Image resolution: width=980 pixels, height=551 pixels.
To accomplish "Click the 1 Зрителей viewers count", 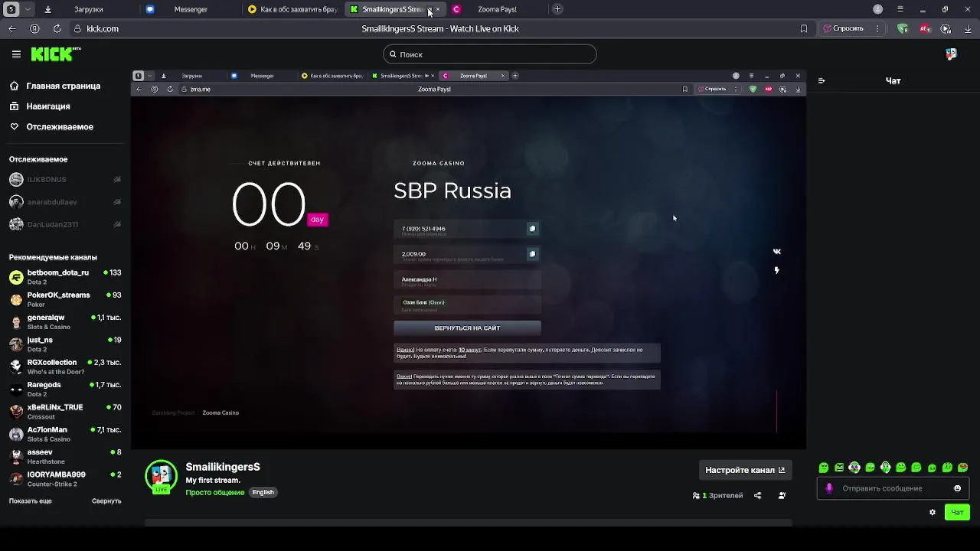I will click(x=717, y=496).
